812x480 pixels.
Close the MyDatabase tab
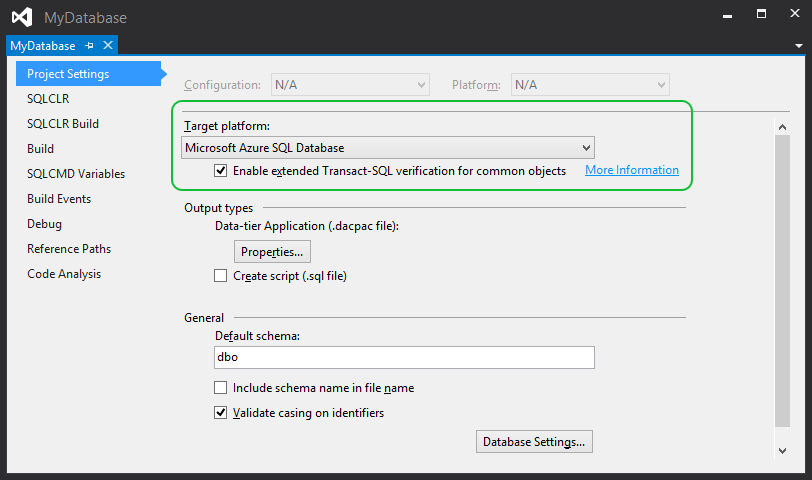click(108, 46)
